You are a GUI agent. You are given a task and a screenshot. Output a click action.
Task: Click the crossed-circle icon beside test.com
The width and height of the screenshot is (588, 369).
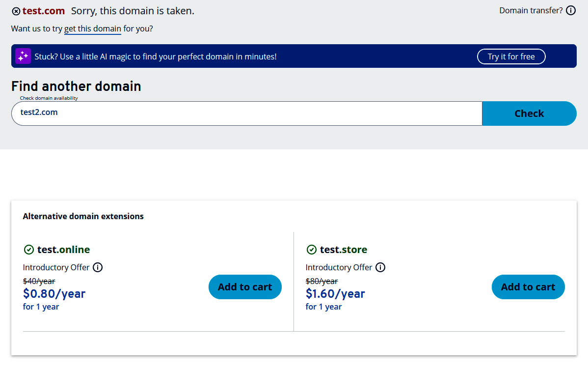[15, 11]
